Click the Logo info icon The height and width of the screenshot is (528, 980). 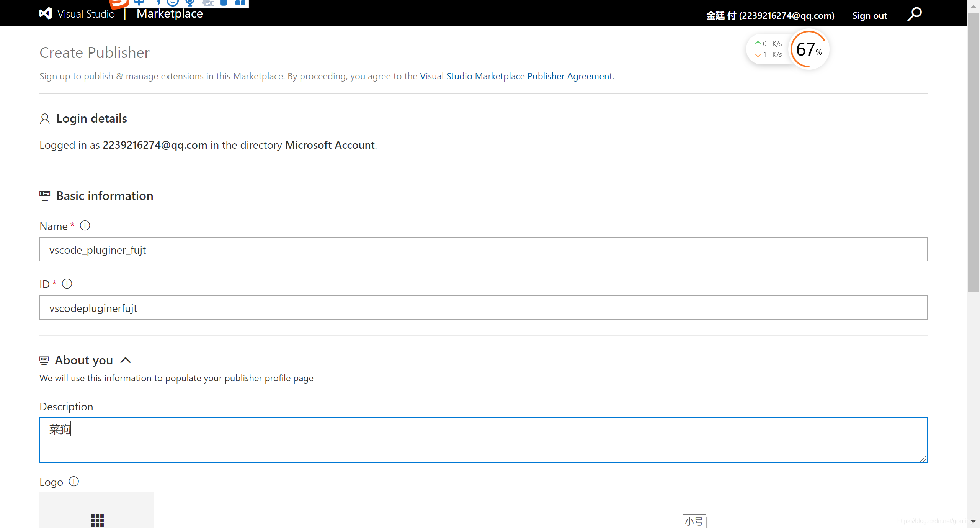pos(74,482)
